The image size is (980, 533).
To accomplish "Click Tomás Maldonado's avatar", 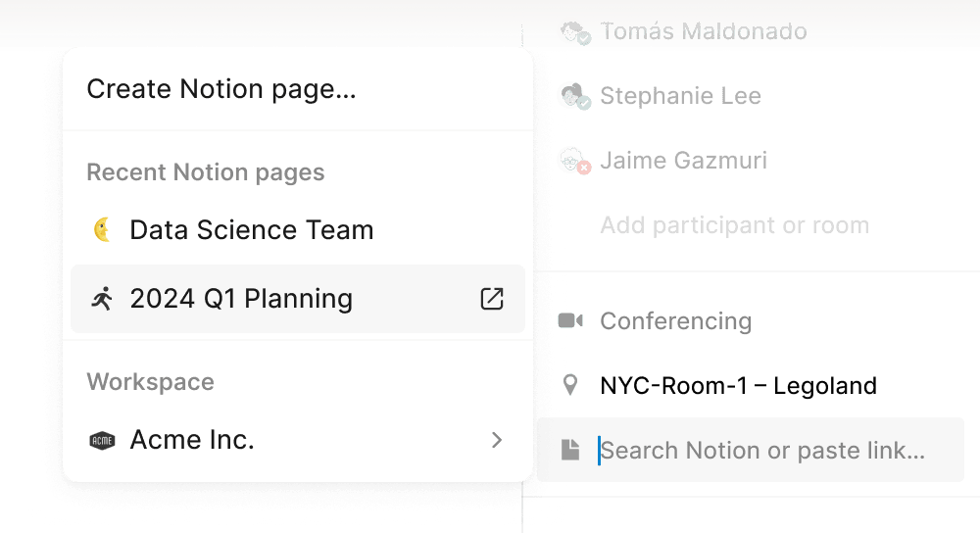I will 573,32.
